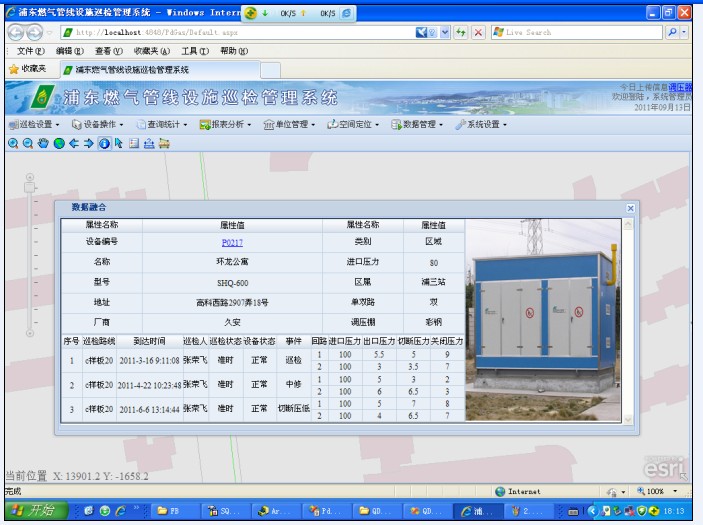The image size is (703, 525).
Task: Expand the 数据管理 menu
Action: pos(418,125)
